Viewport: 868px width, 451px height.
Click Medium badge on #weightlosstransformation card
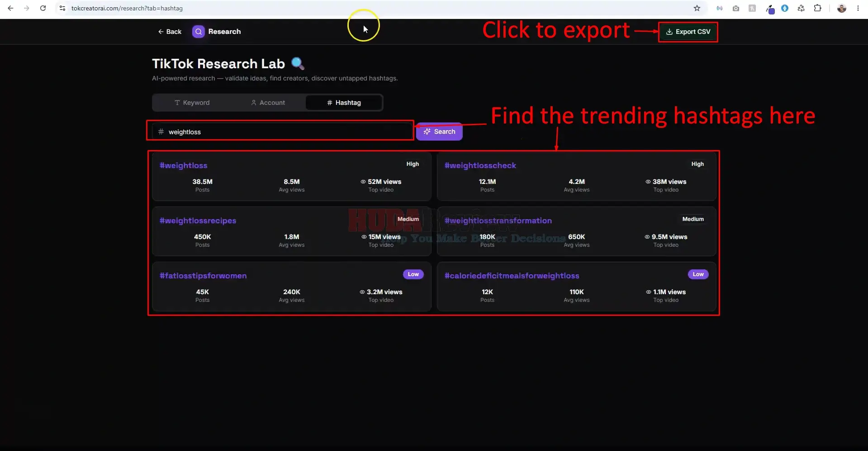point(693,219)
